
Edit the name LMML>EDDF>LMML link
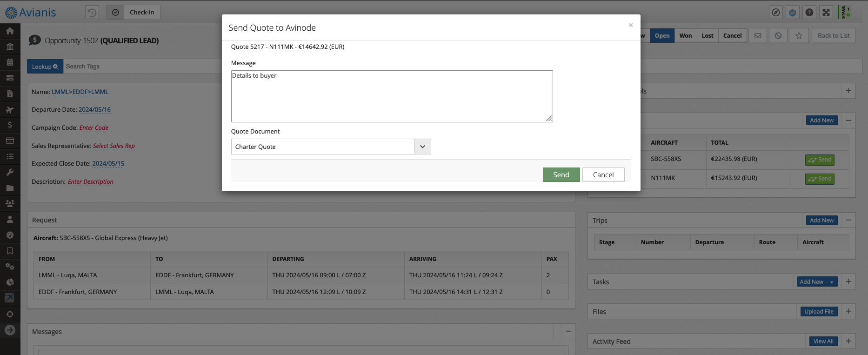(x=80, y=92)
